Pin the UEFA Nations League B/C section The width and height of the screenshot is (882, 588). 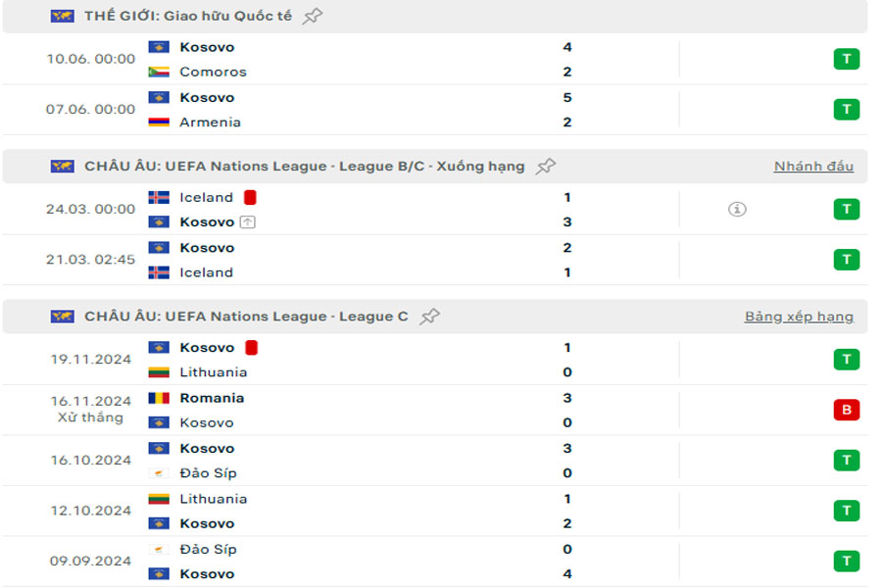[546, 167]
